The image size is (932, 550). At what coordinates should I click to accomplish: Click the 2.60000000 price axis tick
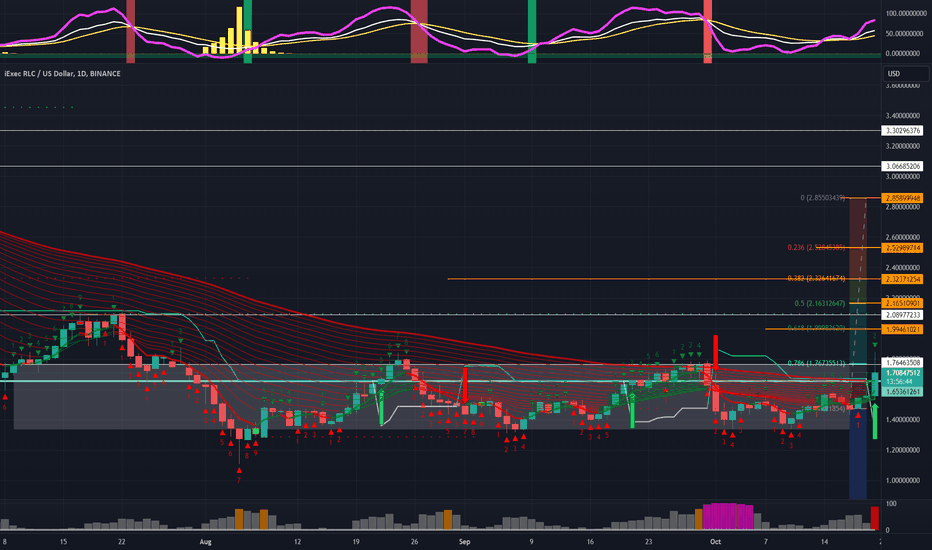pos(902,237)
